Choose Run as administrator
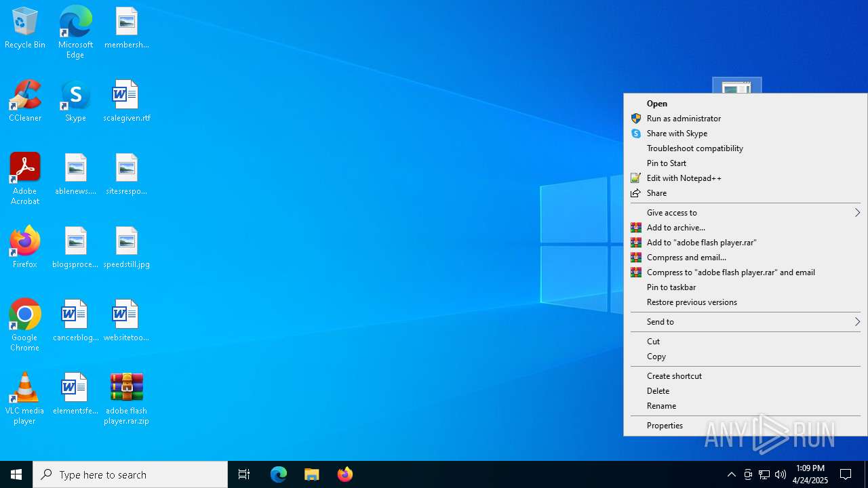Viewport: 868px width, 488px height. point(745,119)
